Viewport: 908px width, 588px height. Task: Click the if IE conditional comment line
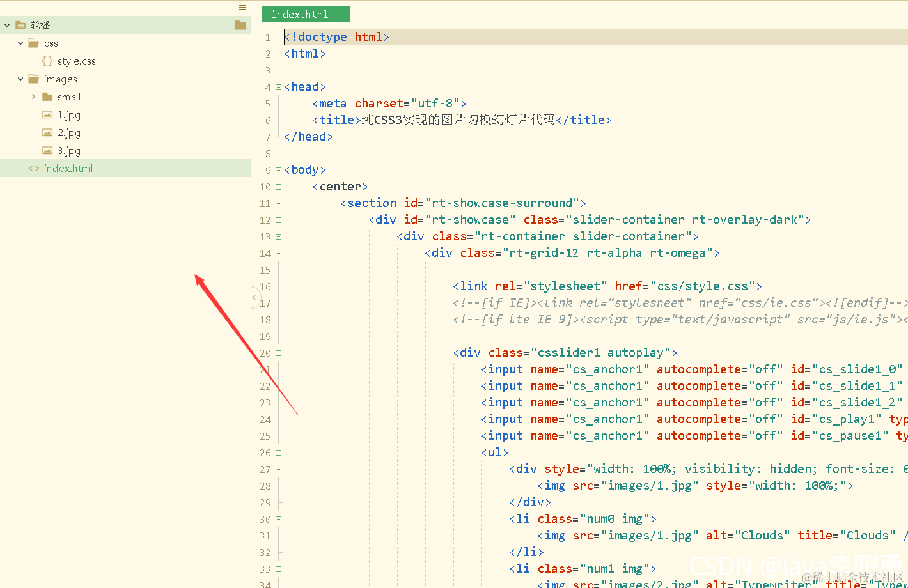[680, 303]
